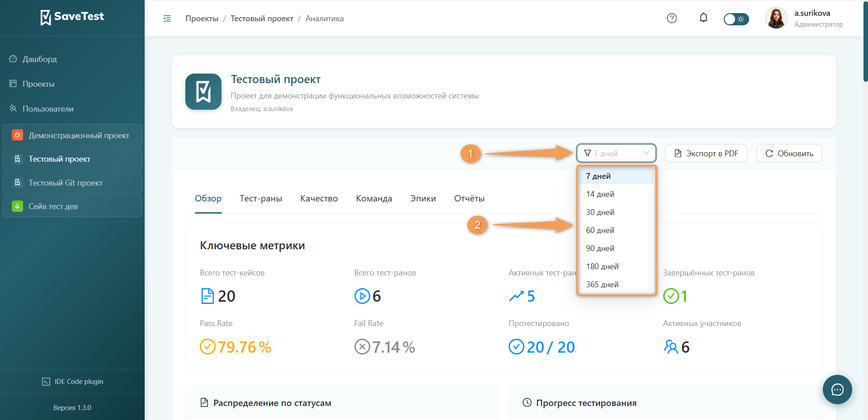Switch to the Отчёты tab
This screenshot has height=420, width=868.
pyautogui.click(x=469, y=198)
